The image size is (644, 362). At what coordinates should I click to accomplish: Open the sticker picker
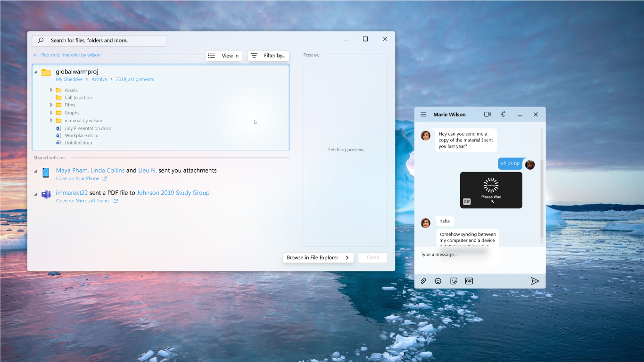[x=454, y=280]
